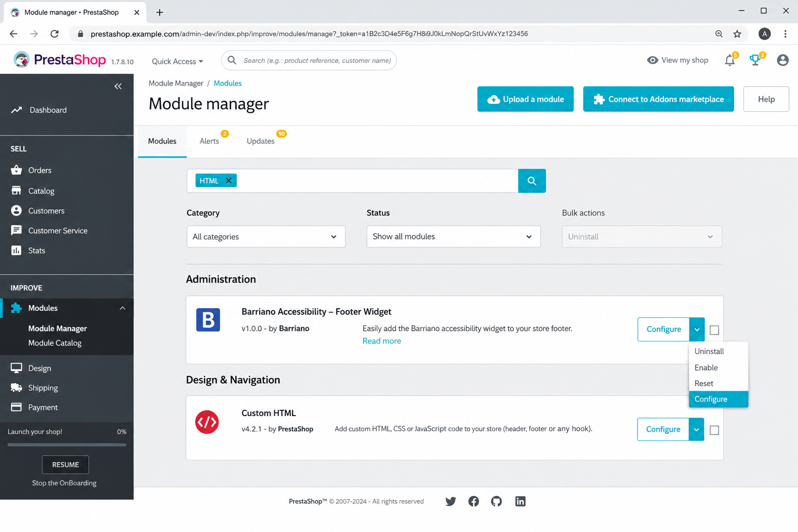
Task: Click the PrestaShop logo
Action: (x=60, y=60)
